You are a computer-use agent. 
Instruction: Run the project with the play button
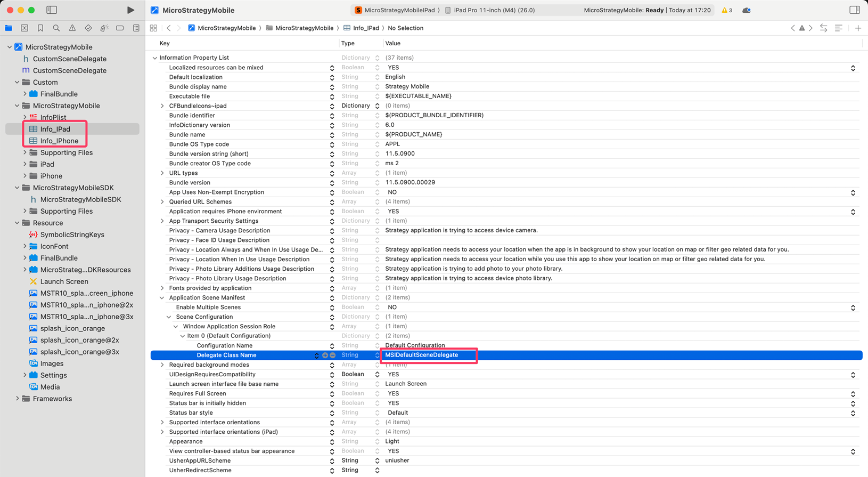(x=130, y=10)
